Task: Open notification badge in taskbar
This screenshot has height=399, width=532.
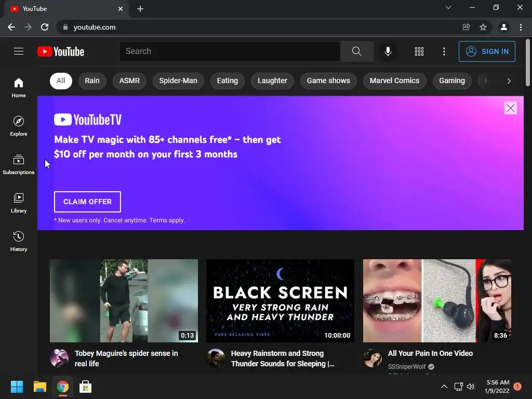Action: tap(517, 387)
